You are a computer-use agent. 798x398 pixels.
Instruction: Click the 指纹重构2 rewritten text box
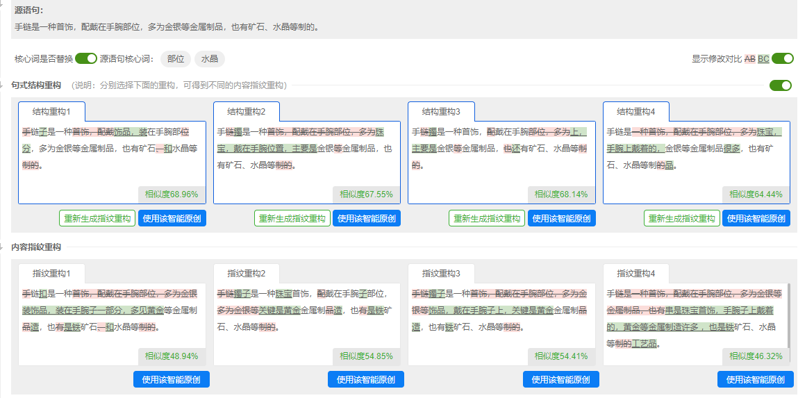(x=307, y=324)
